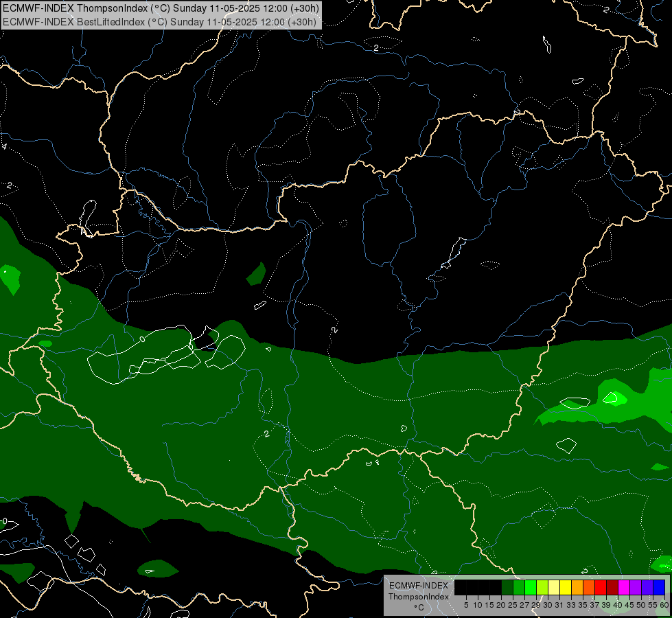Viewport: 672px width, 618px height.
Task: Click the legend tick label 35
Action: (583, 605)
